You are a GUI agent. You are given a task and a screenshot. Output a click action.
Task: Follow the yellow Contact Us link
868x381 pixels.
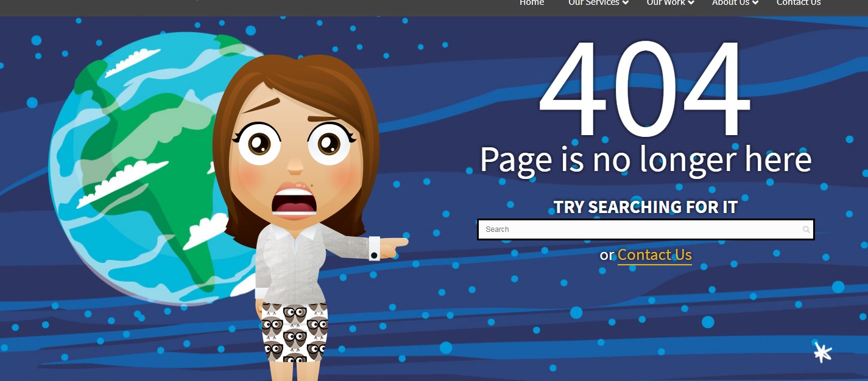click(x=655, y=254)
